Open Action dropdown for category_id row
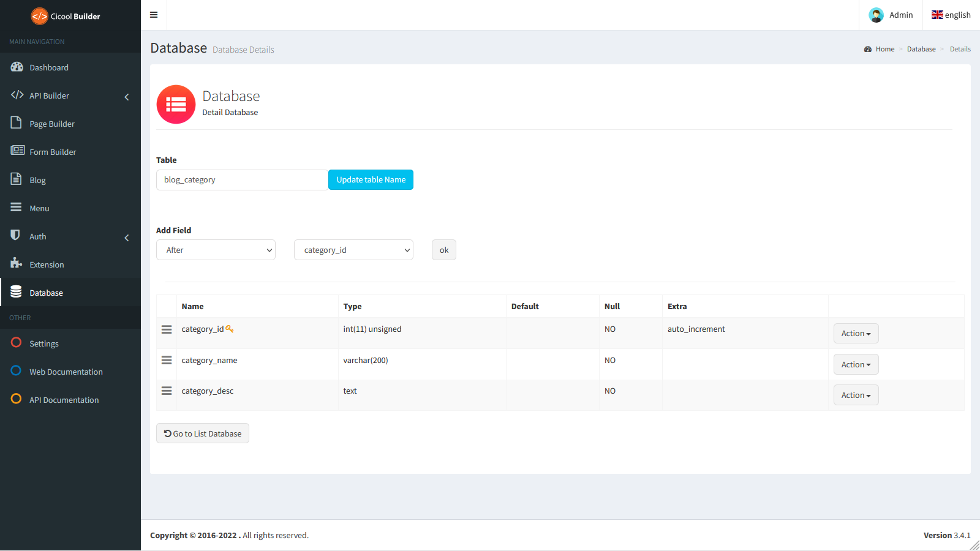The height and width of the screenshot is (551, 980). 856,333
